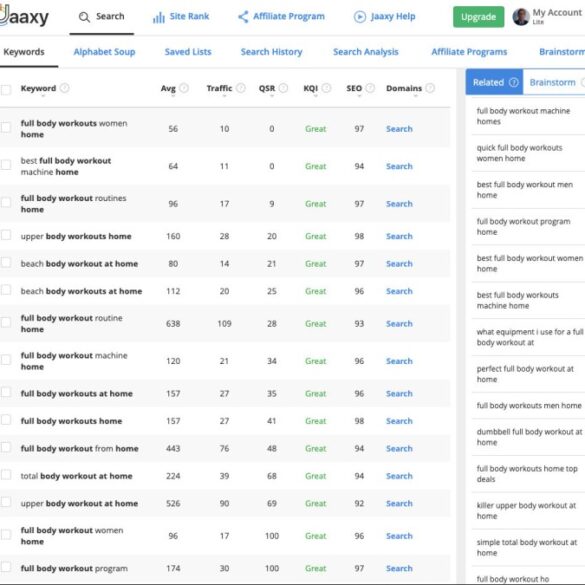Sort by the Domains column arrow
The width and height of the screenshot is (585, 585).
click(416, 96)
